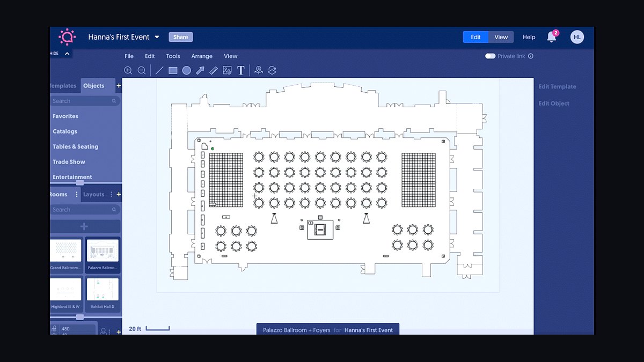Viewport: 644px width, 362px height.
Task: Select the Grand Ballroom thumbnail
Action: 65,255
